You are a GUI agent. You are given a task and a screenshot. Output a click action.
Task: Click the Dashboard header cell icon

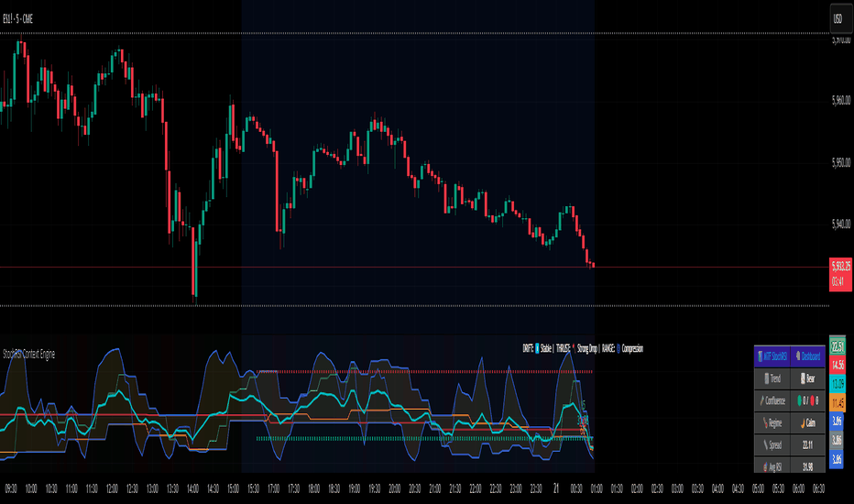(x=798, y=356)
